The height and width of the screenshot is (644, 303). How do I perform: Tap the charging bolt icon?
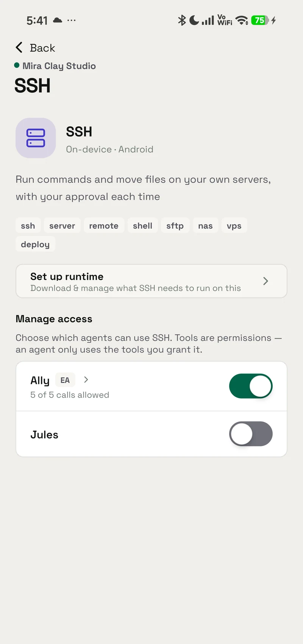click(x=273, y=20)
